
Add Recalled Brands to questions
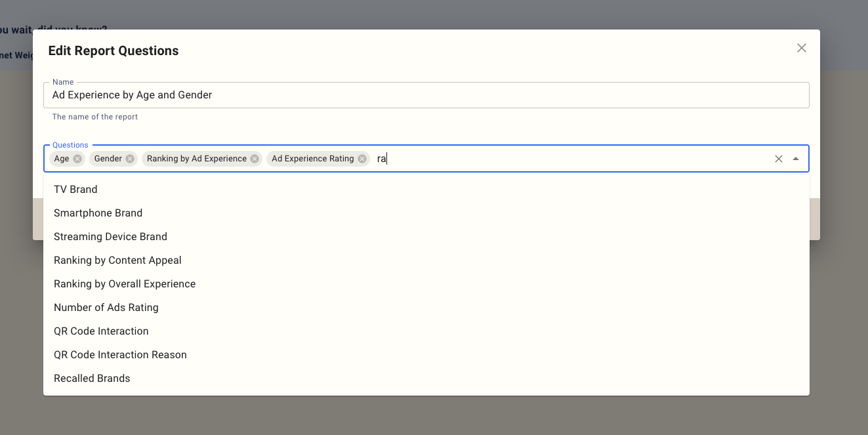click(92, 379)
